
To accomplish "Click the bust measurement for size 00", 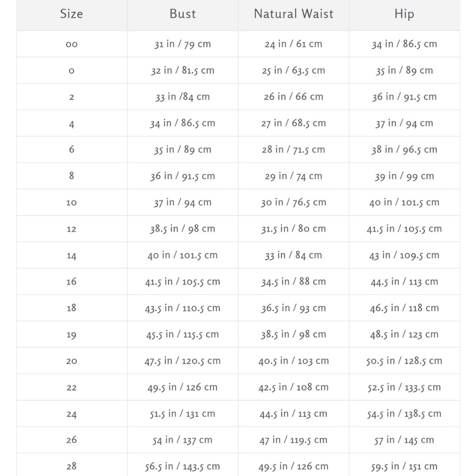I will pos(182,44).
